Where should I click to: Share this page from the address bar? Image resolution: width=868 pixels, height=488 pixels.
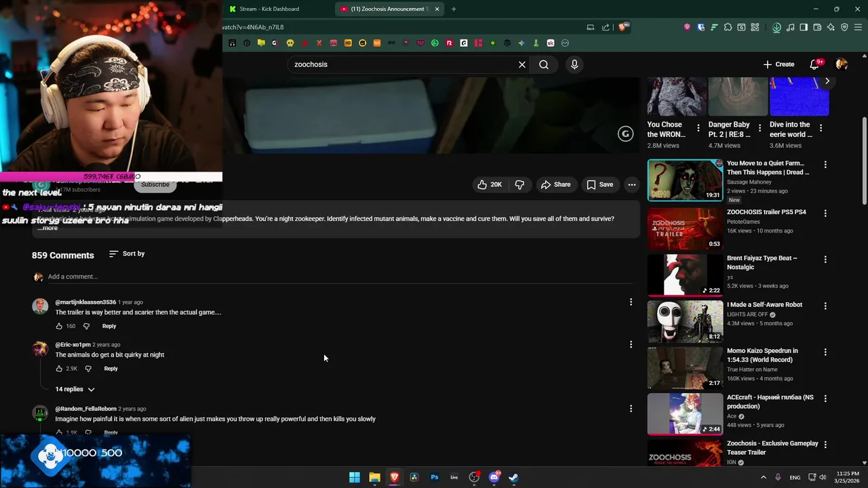tap(606, 27)
